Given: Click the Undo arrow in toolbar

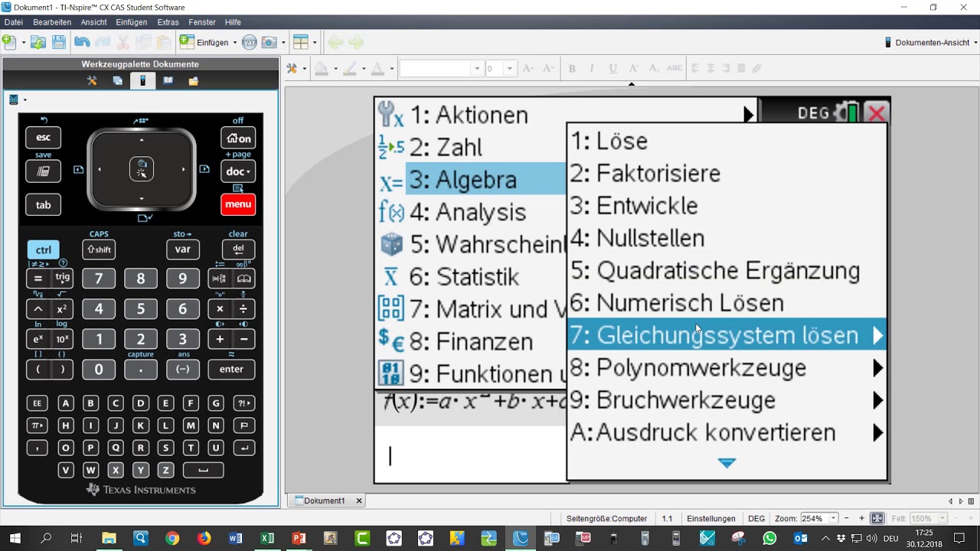Looking at the screenshot, I should coord(82,43).
